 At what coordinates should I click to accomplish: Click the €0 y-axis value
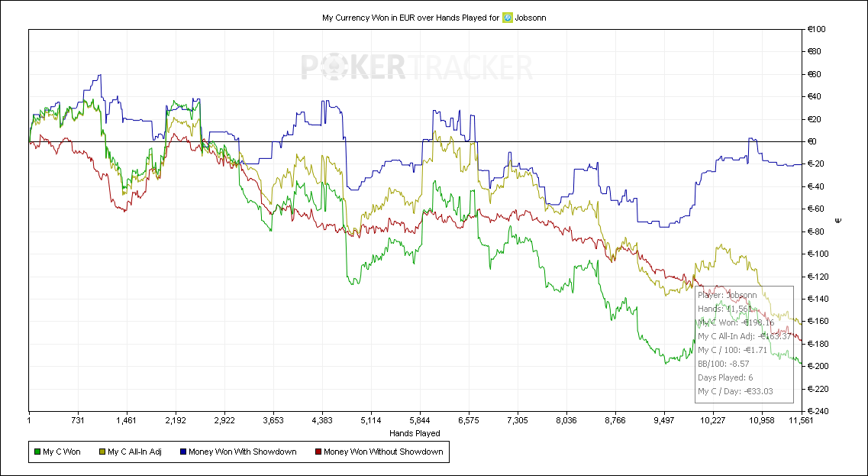coord(813,142)
